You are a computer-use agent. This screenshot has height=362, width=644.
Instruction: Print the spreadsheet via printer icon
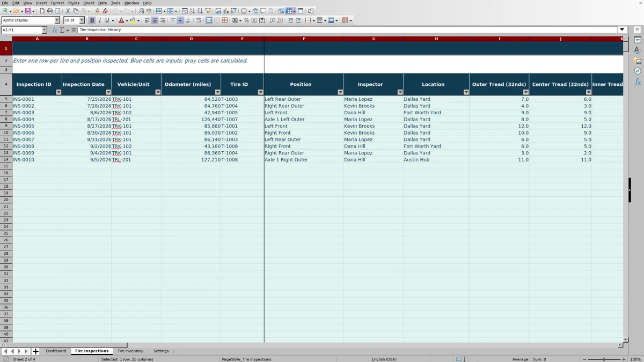pyautogui.click(x=50, y=11)
